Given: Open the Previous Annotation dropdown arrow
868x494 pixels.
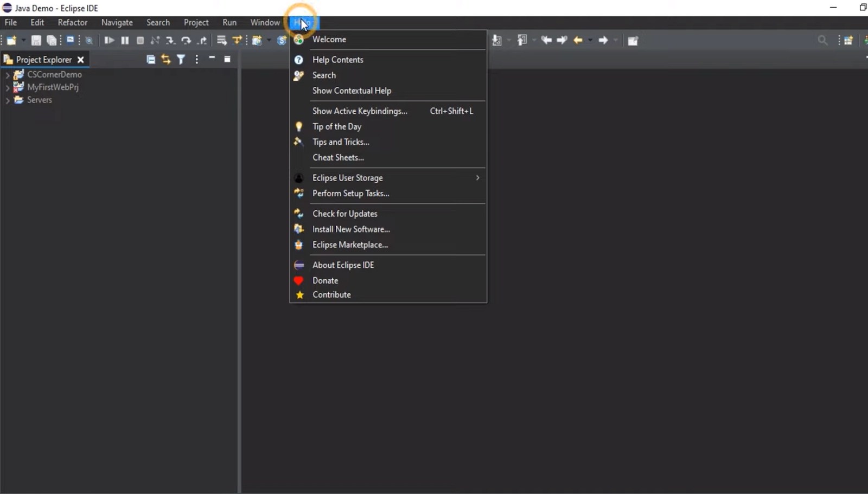Looking at the screenshot, I should click(534, 40).
